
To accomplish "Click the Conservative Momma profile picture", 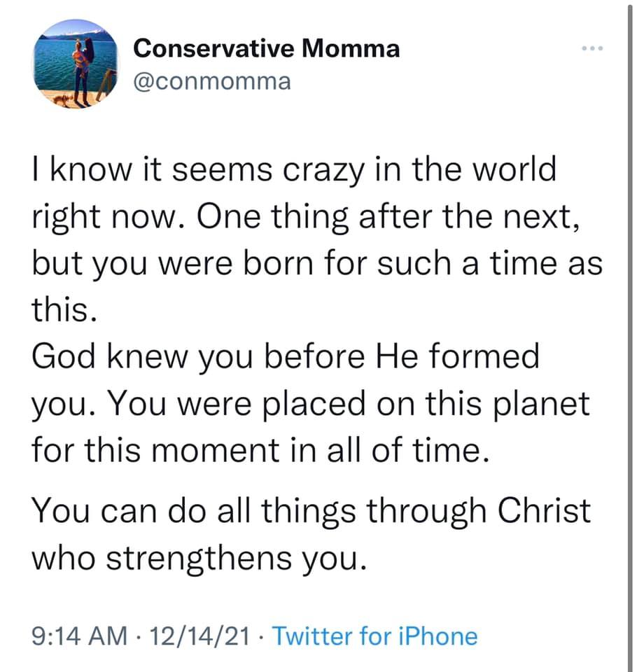I will tap(76, 64).
